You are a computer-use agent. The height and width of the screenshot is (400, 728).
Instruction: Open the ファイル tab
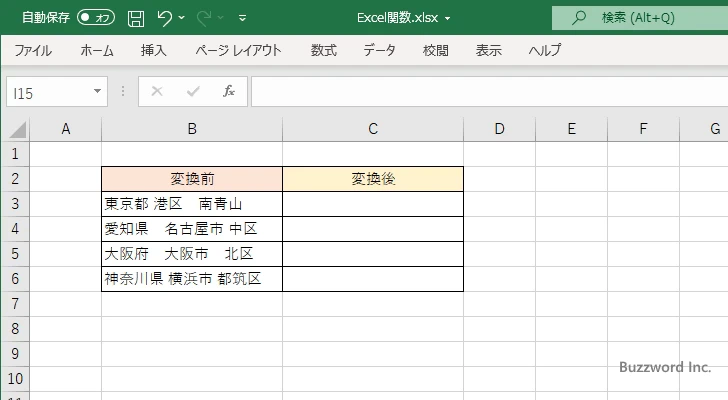(x=33, y=50)
